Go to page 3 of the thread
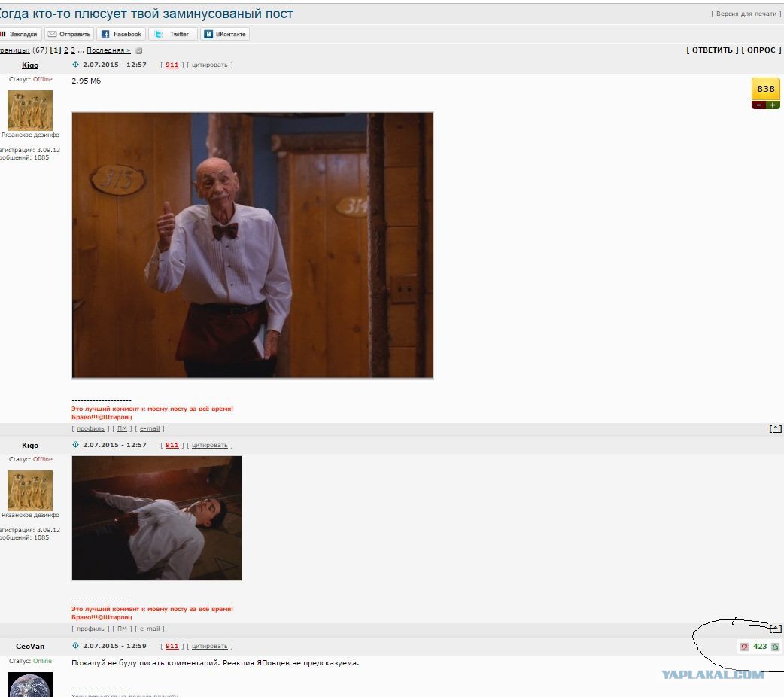Screen dimensions: 784x697 pyautogui.click(x=72, y=50)
